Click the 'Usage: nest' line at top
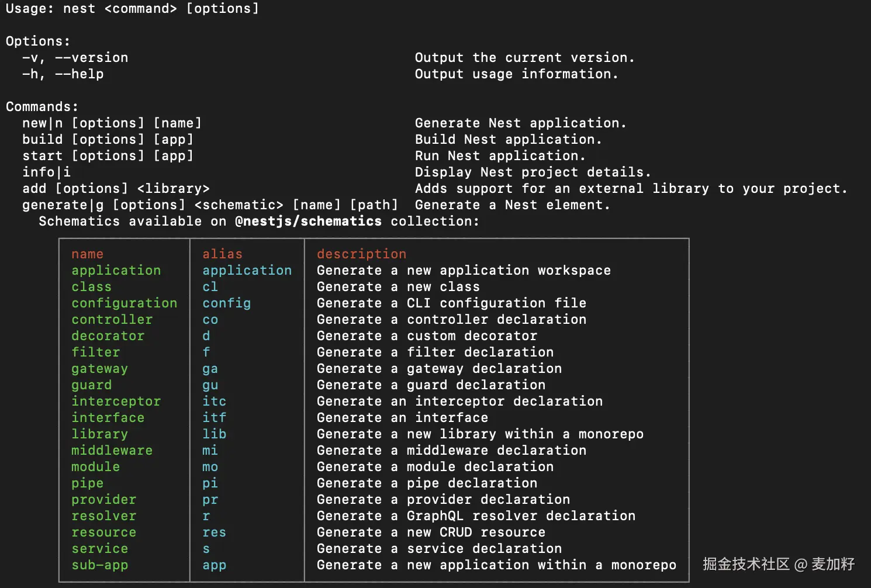The image size is (871, 588). tap(50, 9)
